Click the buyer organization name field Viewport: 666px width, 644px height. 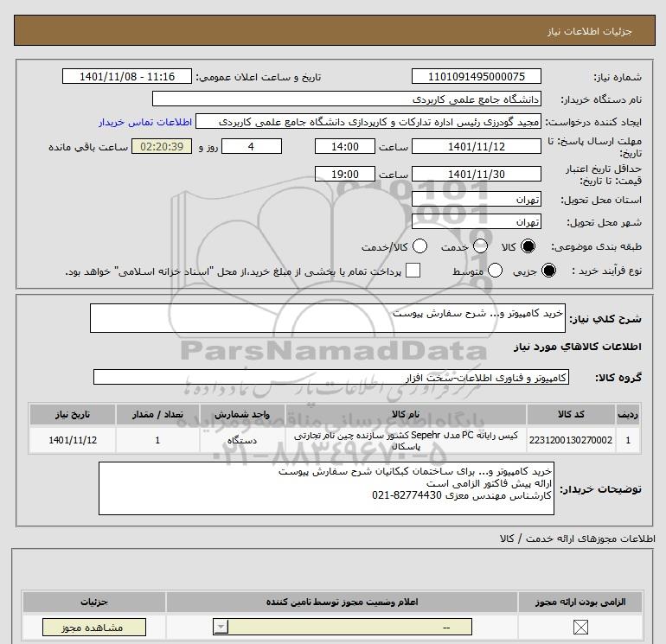click(x=347, y=99)
